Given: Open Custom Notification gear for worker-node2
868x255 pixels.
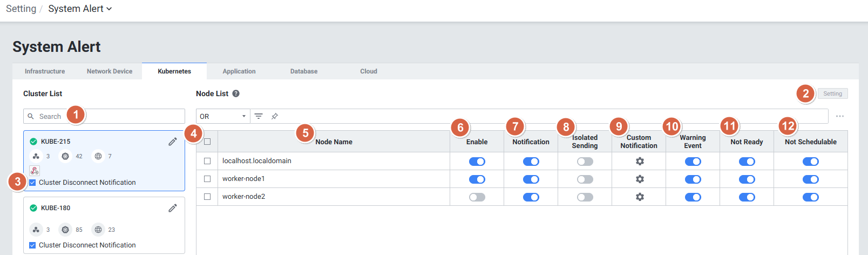Looking at the screenshot, I should [640, 197].
